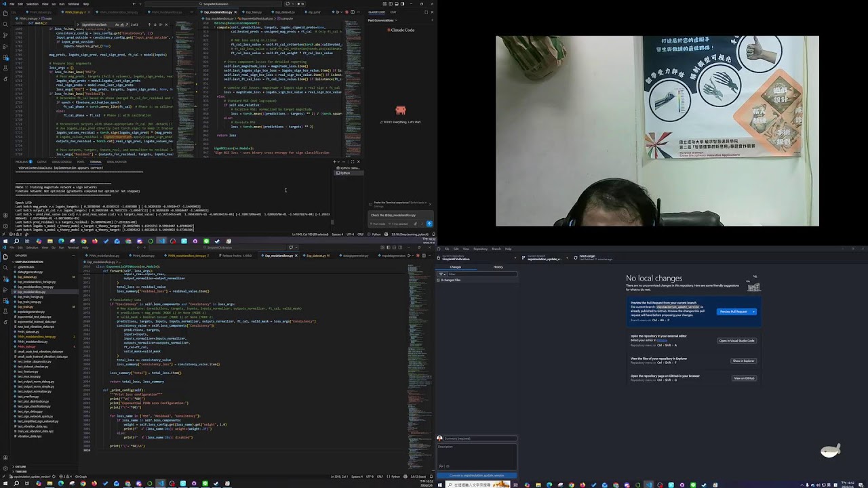Switch to History tab in GitHub Desktop
Image resolution: width=868 pixels, height=488 pixels.
point(498,267)
